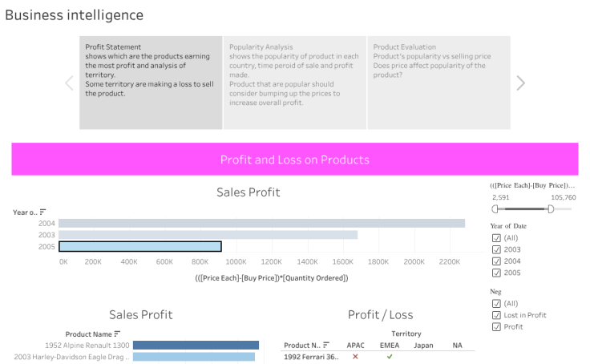
Task: Toggle the 2003 year checkbox
Action: [496, 249]
